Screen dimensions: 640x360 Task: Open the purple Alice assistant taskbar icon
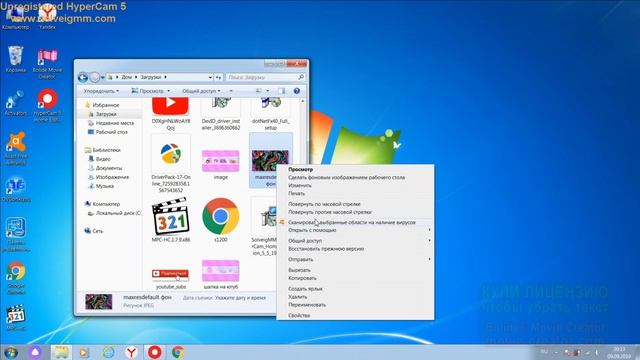coord(35,352)
